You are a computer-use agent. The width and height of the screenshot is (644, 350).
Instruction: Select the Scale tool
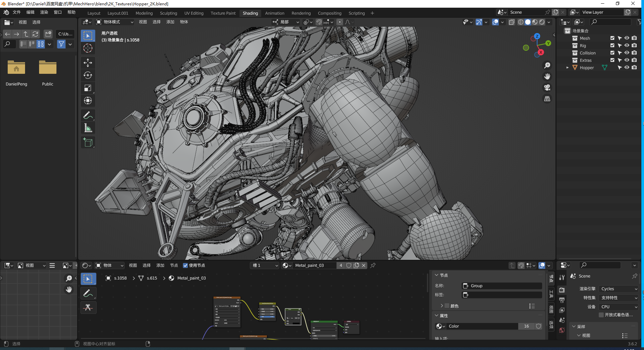(x=88, y=88)
